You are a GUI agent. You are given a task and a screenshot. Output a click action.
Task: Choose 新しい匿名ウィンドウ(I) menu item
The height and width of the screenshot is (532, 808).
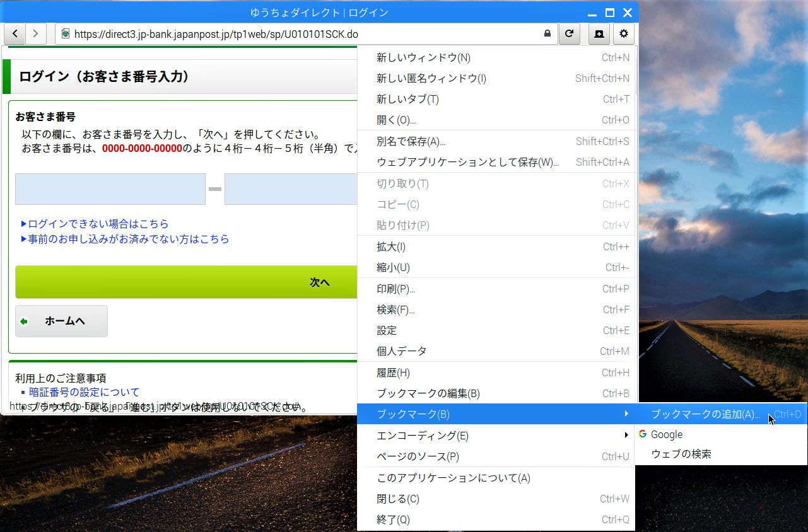496,78
